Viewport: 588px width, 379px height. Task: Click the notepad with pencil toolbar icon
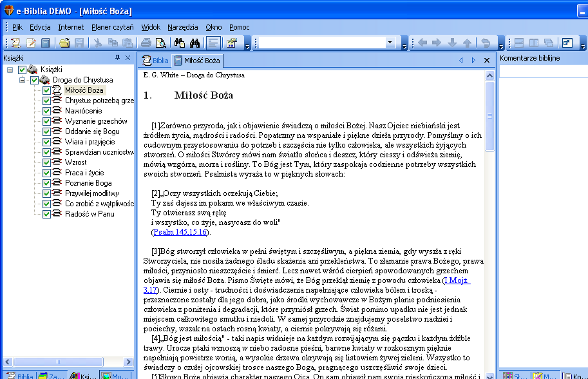(x=31, y=43)
